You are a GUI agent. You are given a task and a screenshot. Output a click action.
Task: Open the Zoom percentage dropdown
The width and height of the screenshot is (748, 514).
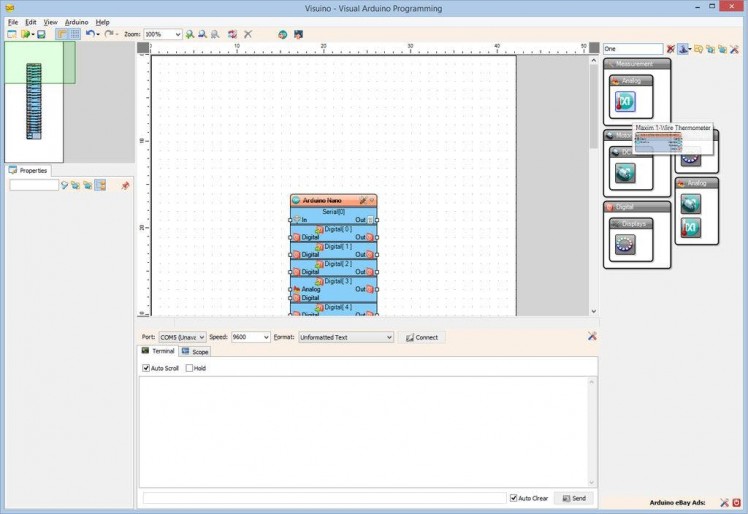[x=178, y=34]
